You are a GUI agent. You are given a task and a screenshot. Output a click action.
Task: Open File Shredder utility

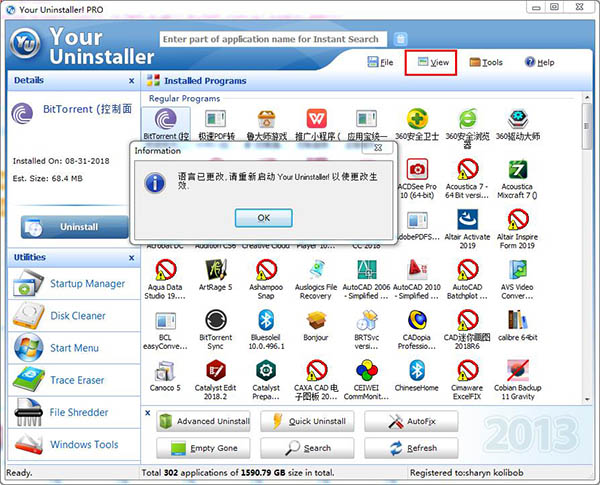pyautogui.click(x=74, y=412)
